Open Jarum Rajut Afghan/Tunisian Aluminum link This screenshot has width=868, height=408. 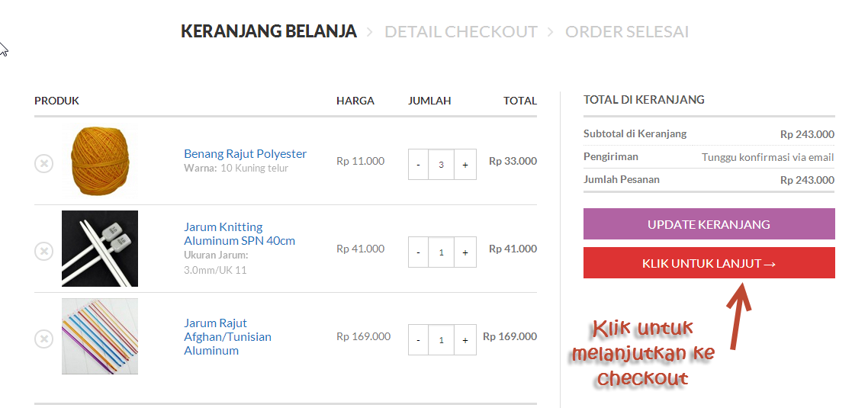(227, 336)
